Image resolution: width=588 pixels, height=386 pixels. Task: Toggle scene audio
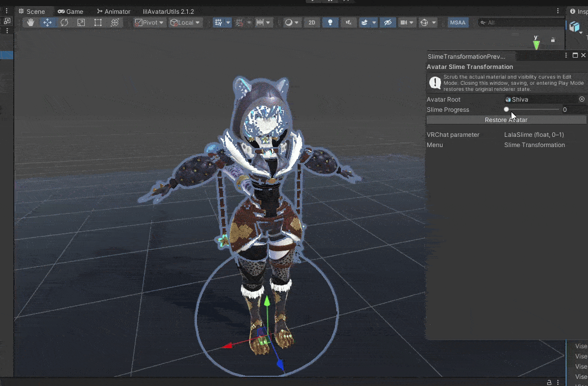(349, 22)
